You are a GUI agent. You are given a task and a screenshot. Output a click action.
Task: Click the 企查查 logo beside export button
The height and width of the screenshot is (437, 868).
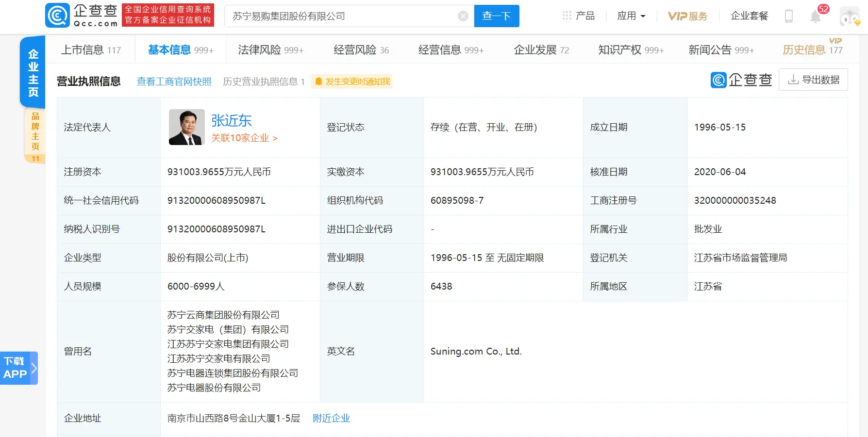pyautogui.click(x=741, y=80)
